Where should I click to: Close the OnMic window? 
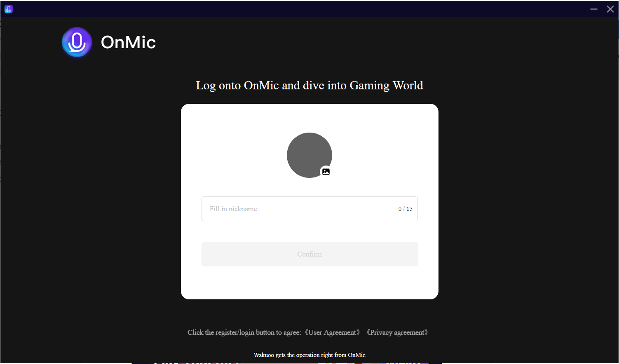tap(610, 9)
